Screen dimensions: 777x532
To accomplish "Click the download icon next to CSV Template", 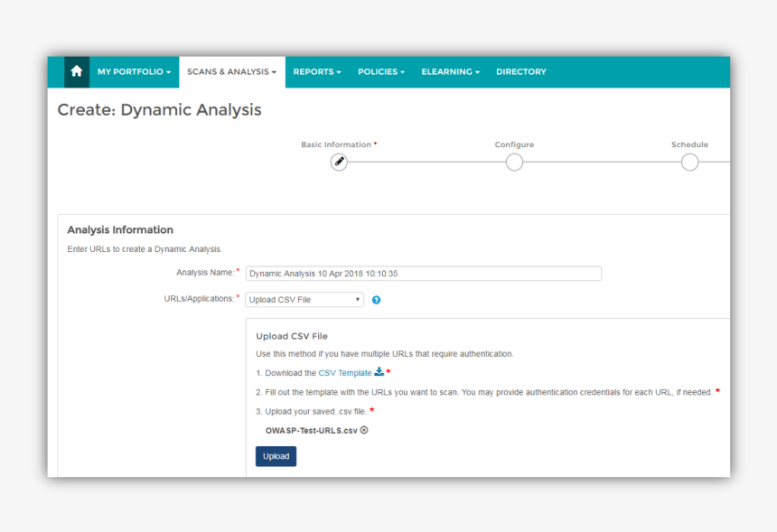I will click(x=379, y=372).
